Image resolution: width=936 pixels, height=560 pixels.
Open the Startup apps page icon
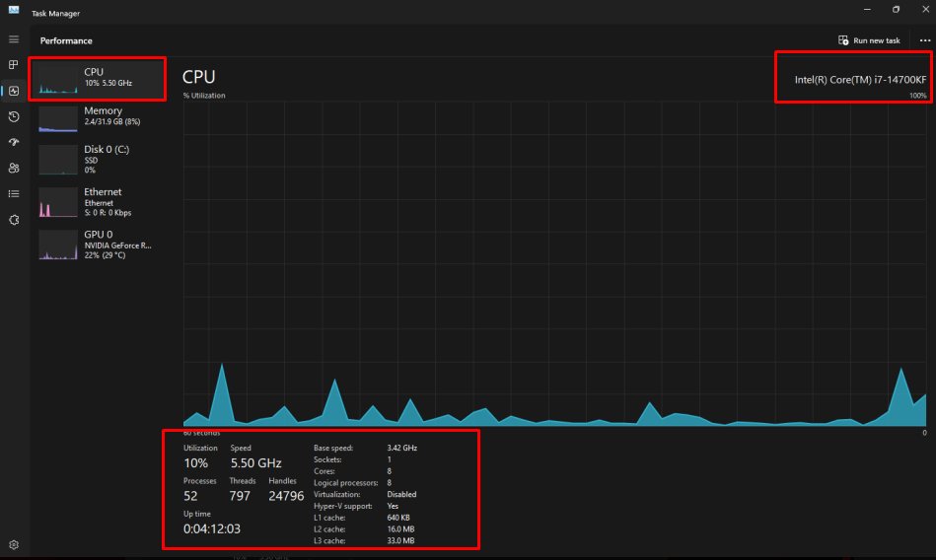(14, 142)
